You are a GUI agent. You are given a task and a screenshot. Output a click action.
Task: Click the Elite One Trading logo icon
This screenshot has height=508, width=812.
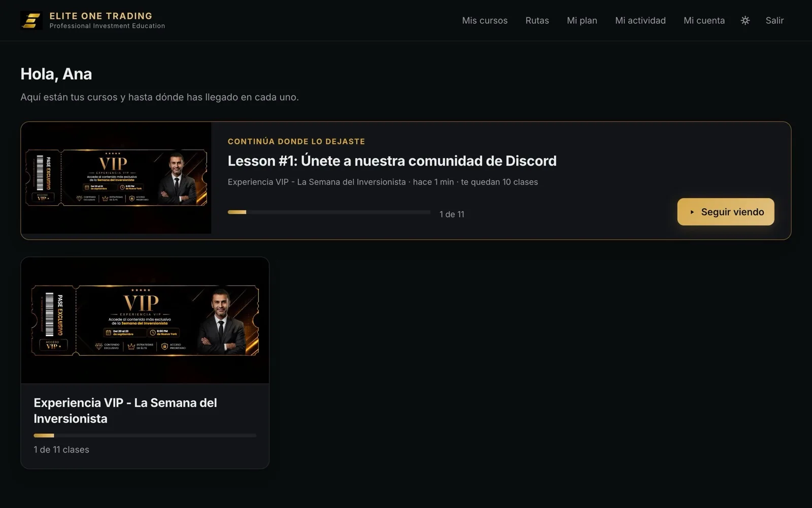click(31, 20)
